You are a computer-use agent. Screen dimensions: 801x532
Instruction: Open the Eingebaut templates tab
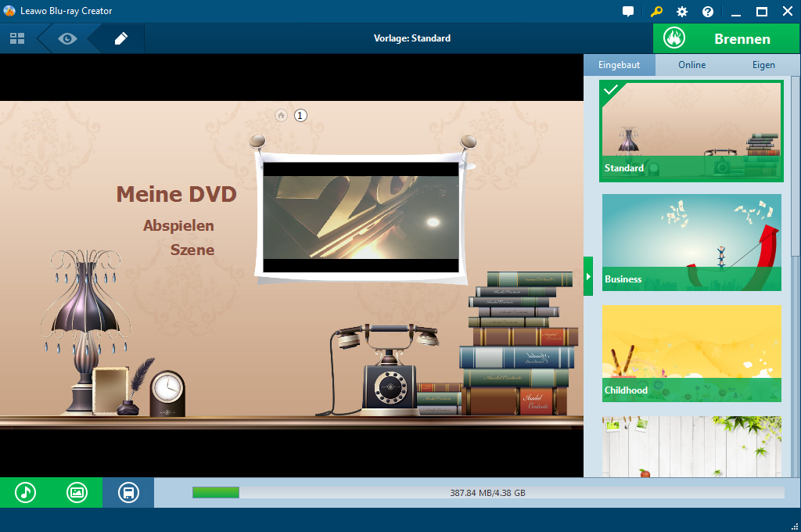point(619,65)
